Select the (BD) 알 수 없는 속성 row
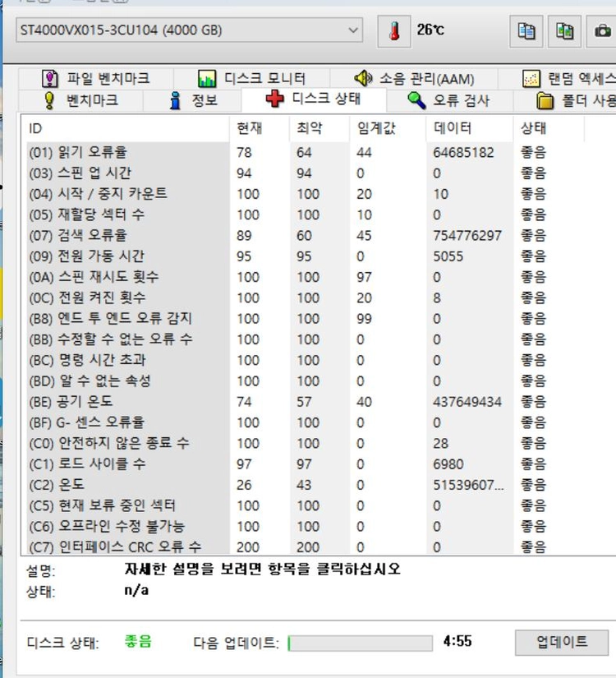This screenshot has width=616, height=678. pyautogui.click(x=306, y=381)
